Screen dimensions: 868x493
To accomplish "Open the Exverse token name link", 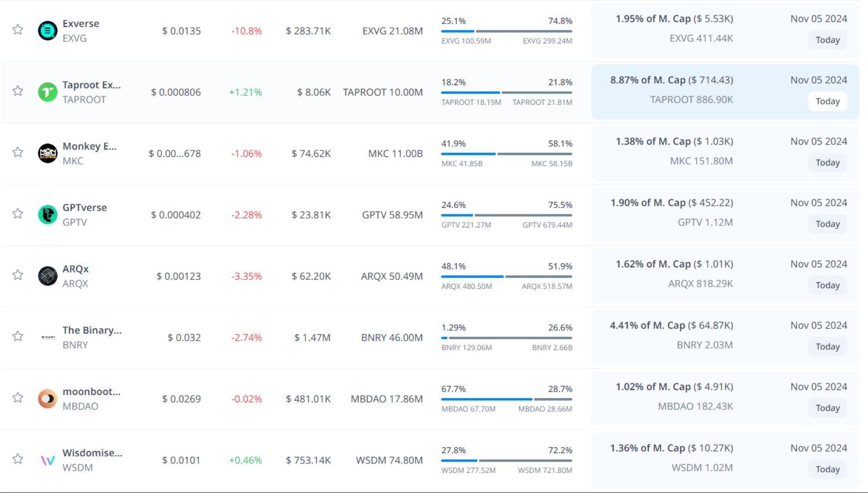I will tap(81, 24).
